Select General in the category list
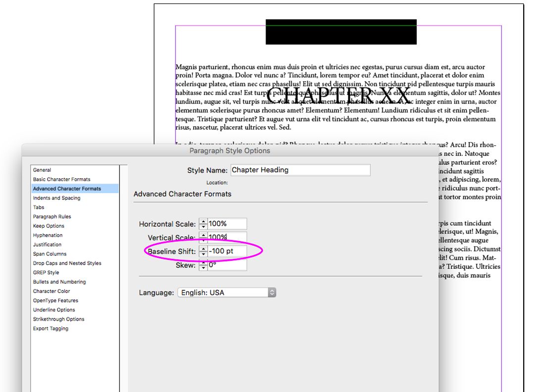The width and height of the screenshot is (545, 392). (x=42, y=170)
